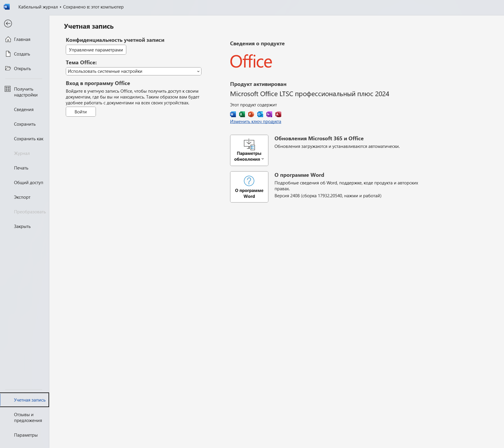Screen dimensions: 504x448
Task: Follow Изменить ключ продукта link
Action: (x=256, y=122)
